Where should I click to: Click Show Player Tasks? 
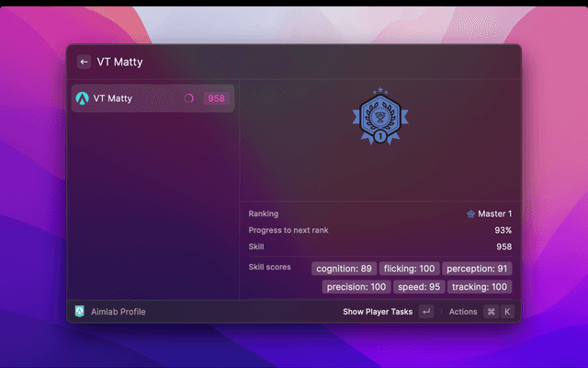pyautogui.click(x=378, y=312)
